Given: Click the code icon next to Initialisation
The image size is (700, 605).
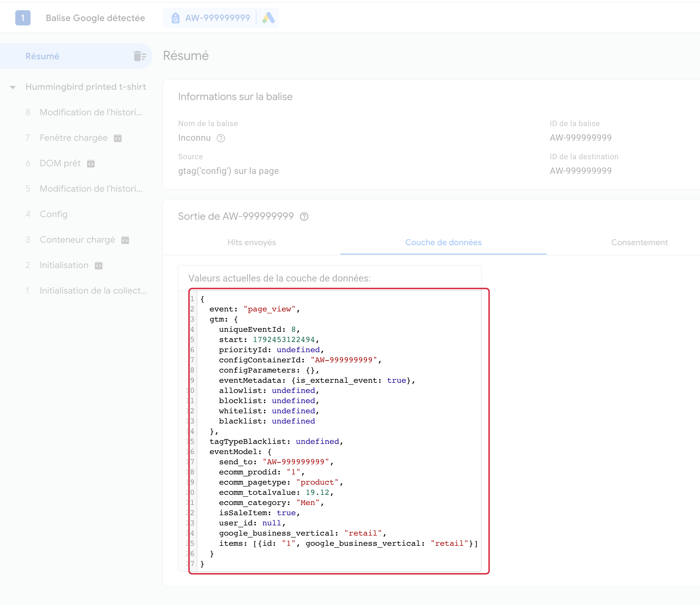Looking at the screenshot, I should (x=99, y=266).
